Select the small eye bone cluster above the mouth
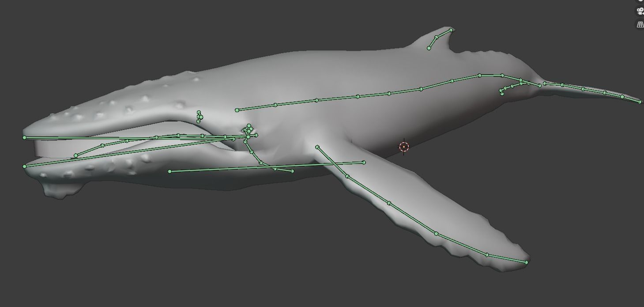 click(200, 117)
